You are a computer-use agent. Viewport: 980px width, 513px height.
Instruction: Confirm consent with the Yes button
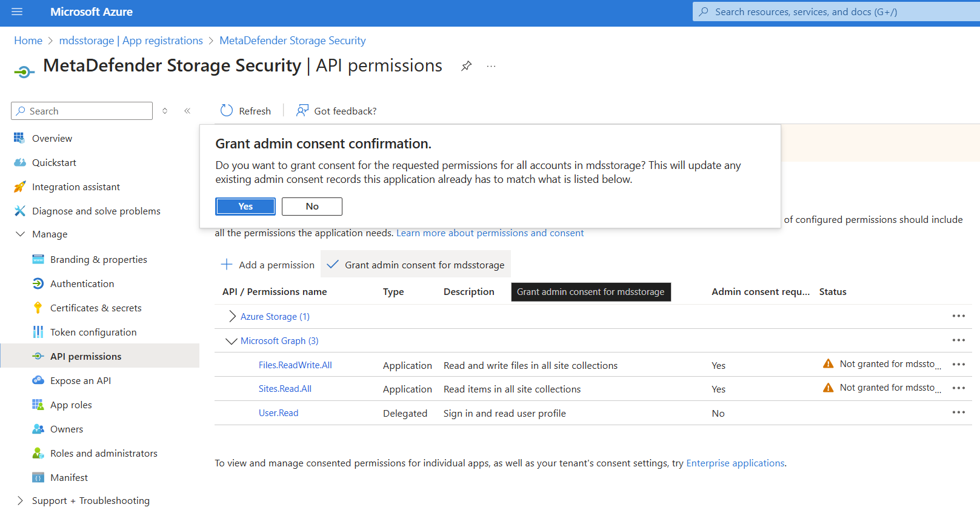pos(245,206)
